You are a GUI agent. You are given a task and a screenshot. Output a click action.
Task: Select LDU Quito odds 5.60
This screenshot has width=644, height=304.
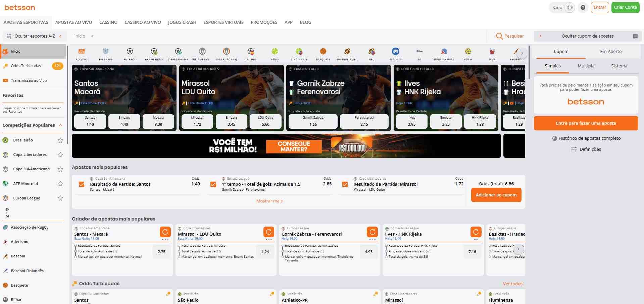pyautogui.click(x=265, y=121)
